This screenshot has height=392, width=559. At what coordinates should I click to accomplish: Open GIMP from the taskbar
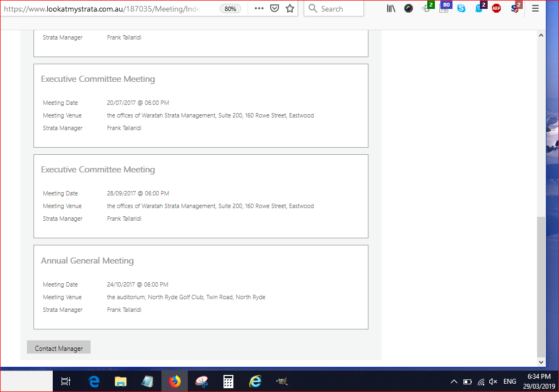coord(282,382)
